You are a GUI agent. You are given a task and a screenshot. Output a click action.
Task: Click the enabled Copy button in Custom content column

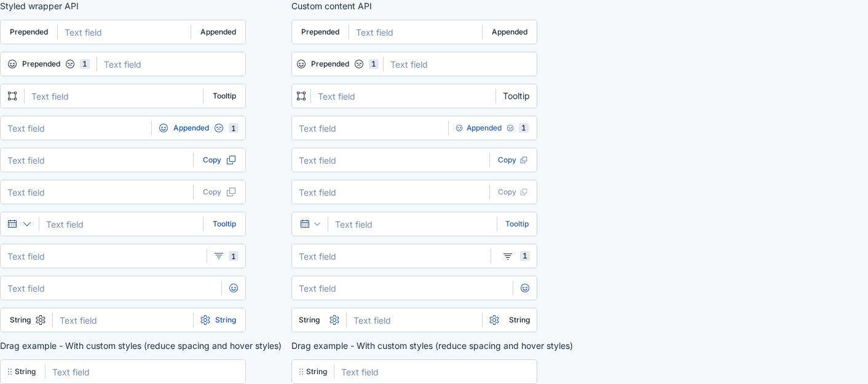pos(513,160)
